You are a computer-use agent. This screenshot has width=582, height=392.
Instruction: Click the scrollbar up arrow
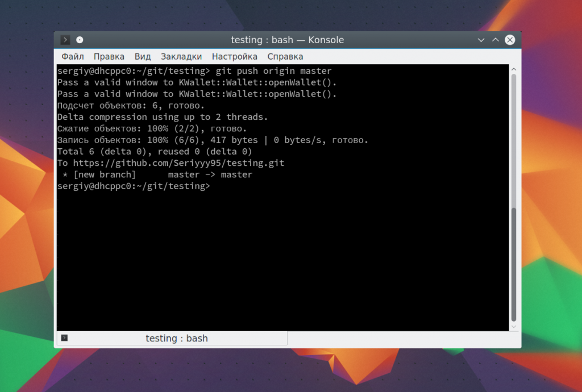514,69
